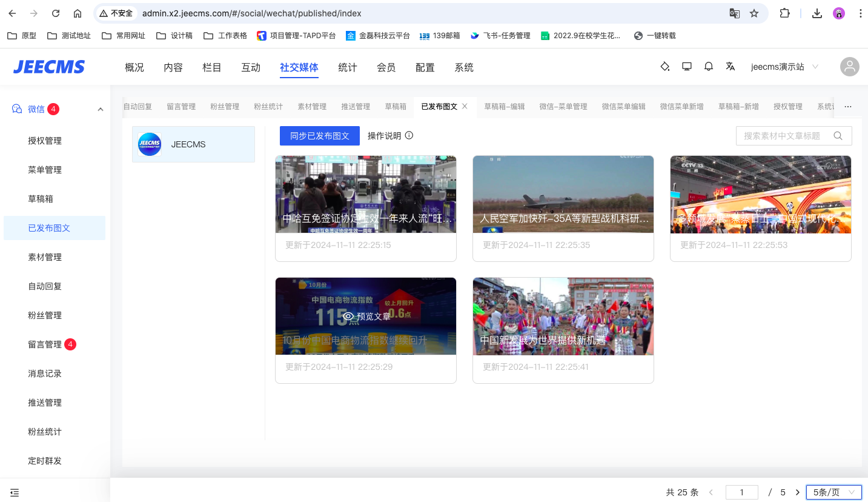Open the 人民空军加快歼-35A article thumbnail
The height and width of the screenshot is (502, 868).
coord(563,194)
